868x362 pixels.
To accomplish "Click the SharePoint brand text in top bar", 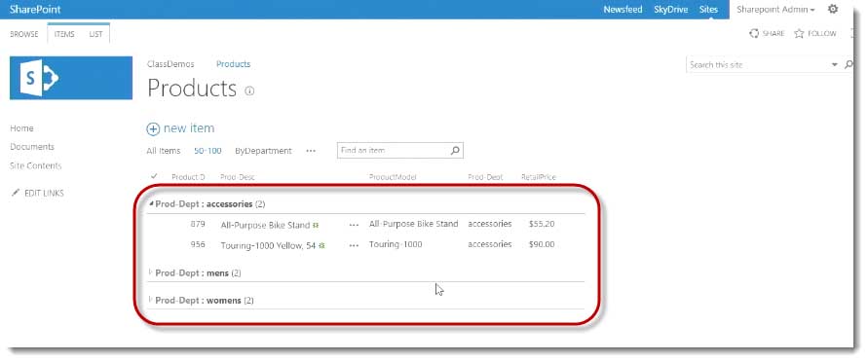I will 35,10.
